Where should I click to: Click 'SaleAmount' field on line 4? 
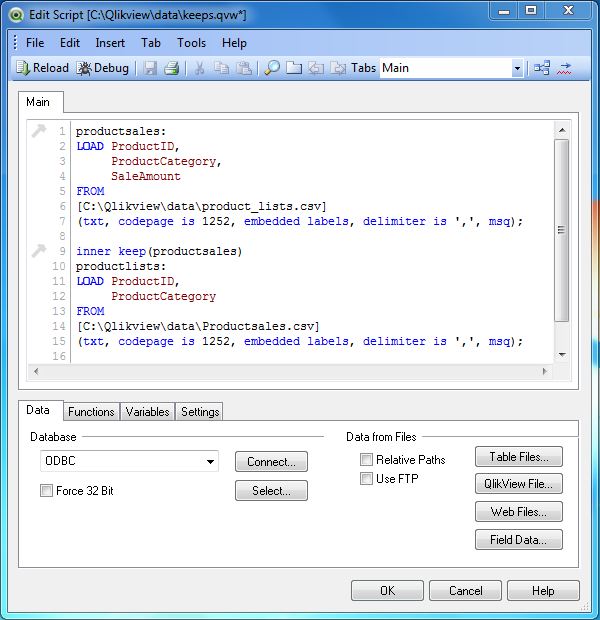[146, 176]
